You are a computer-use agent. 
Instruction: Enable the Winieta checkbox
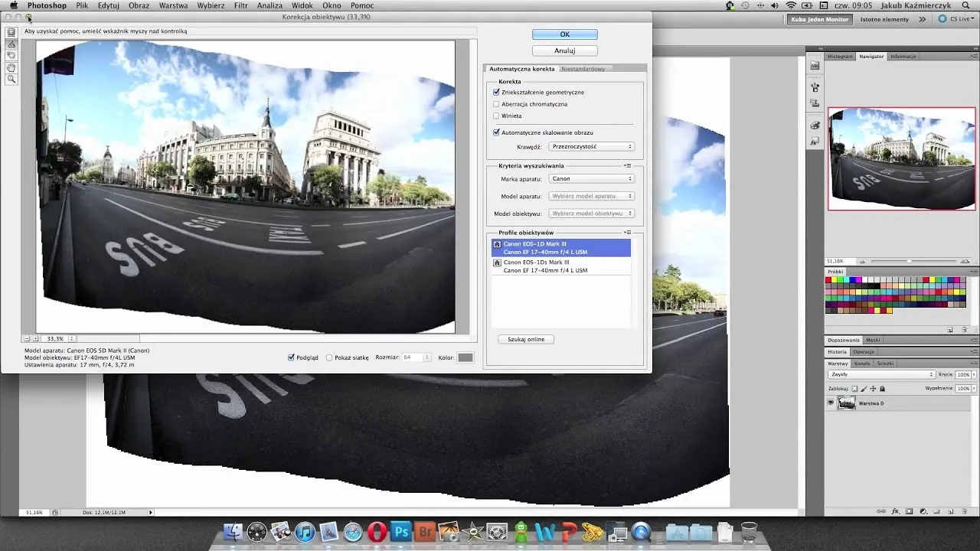click(x=497, y=116)
